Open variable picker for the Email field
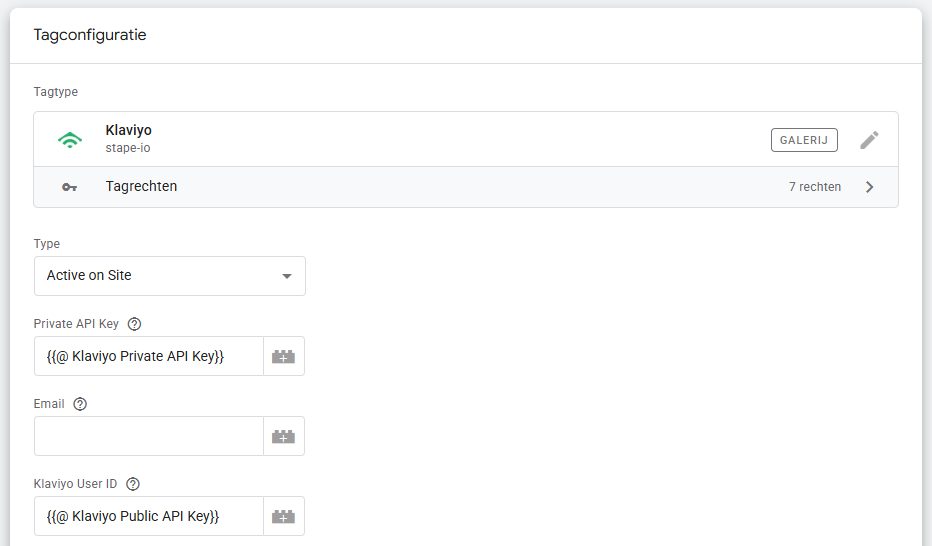Image resolution: width=932 pixels, height=546 pixels. click(x=284, y=436)
